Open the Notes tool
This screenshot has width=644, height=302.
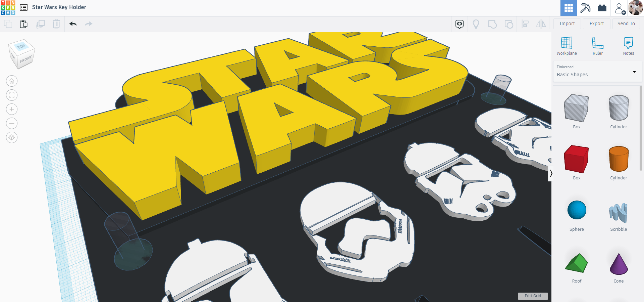point(629,46)
